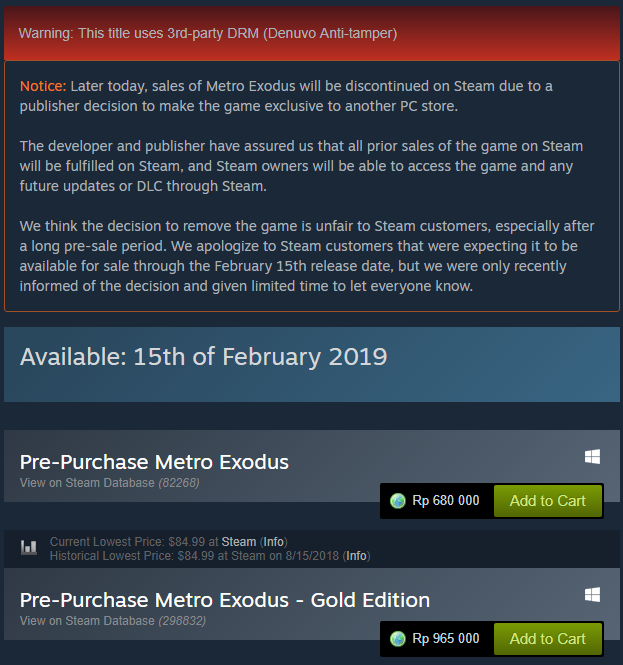
Task: Click the orange Notice label text
Action: [x=43, y=86]
